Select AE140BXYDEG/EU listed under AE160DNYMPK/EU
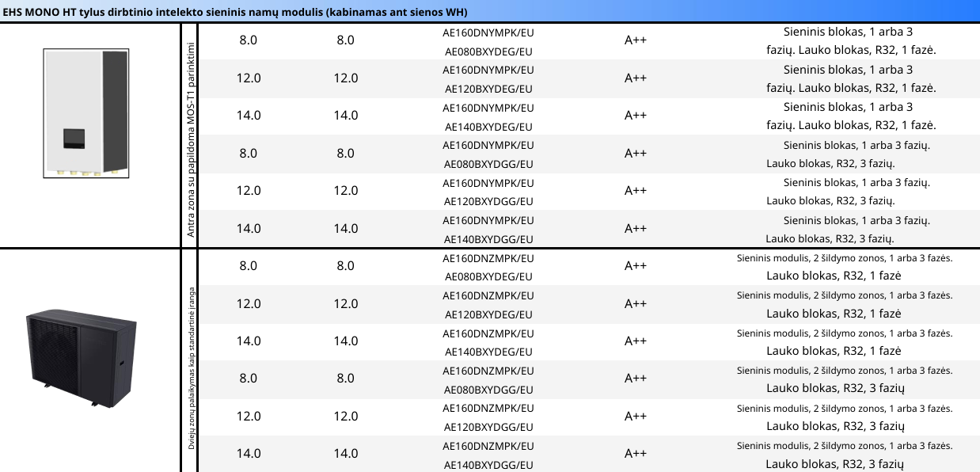980x472 pixels. click(x=488, y=127)
